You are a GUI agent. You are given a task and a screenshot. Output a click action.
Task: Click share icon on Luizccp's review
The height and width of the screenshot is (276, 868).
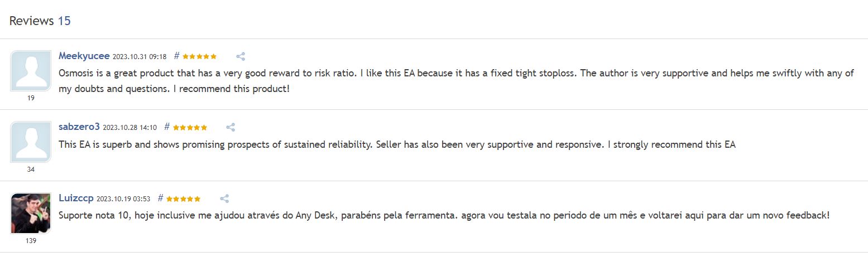(x=224, y=198)
